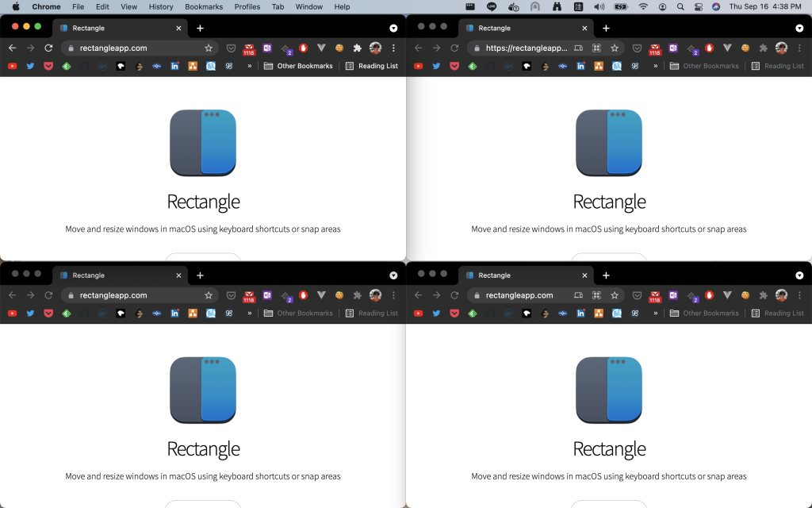812x508 pixels.
Task: Click the Rectangle heading in bottom-left window
Action: pyautogui.click(x=203, y=449)
